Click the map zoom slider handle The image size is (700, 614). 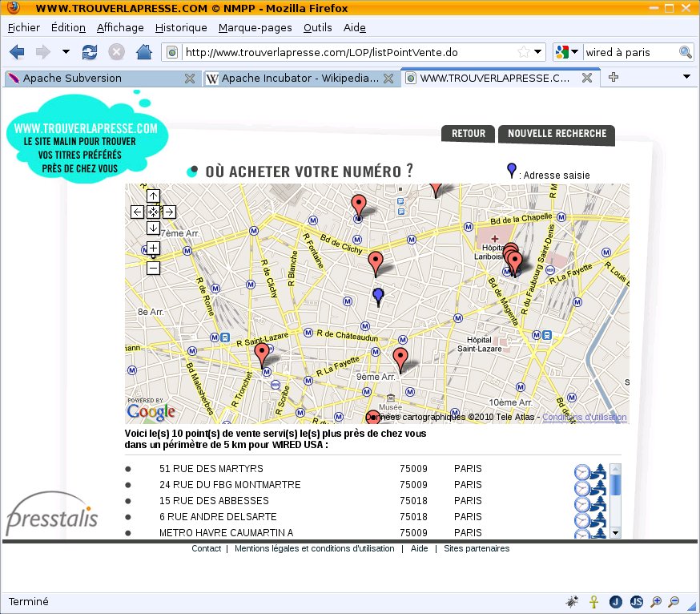pos(153,256)
